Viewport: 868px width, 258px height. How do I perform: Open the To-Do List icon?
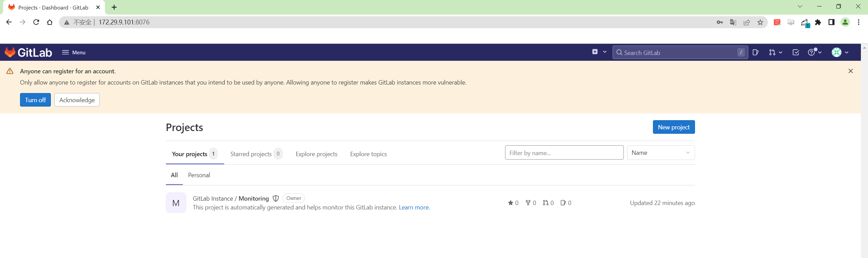tap(796, 52)
